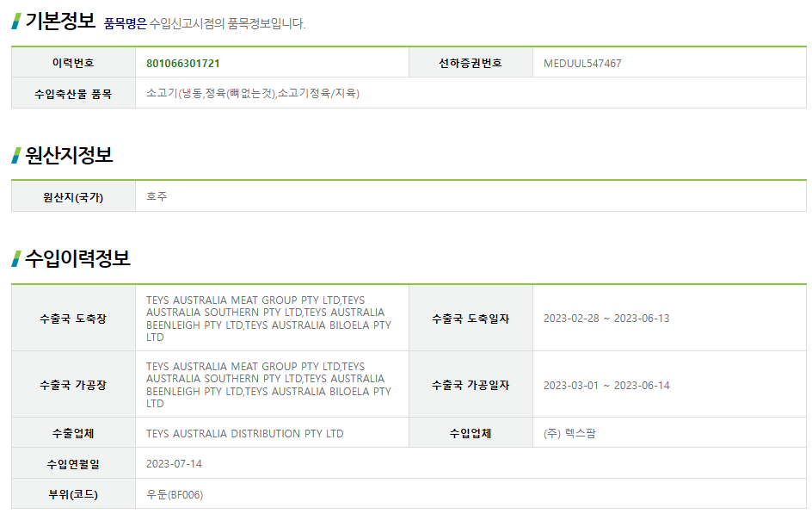Click the 수입업체 label cell

(x=471, y=433)
